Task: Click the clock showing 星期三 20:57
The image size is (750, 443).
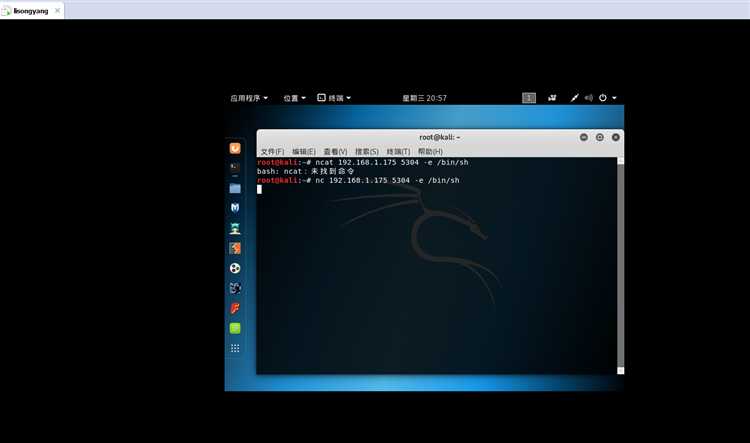Action: (424, 98)
